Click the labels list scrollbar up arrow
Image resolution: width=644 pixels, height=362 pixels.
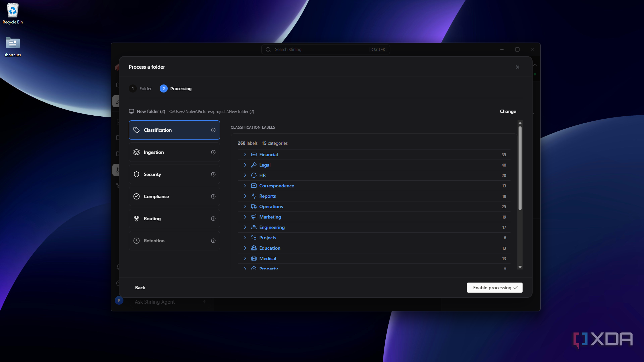click(x=520, y=123)
